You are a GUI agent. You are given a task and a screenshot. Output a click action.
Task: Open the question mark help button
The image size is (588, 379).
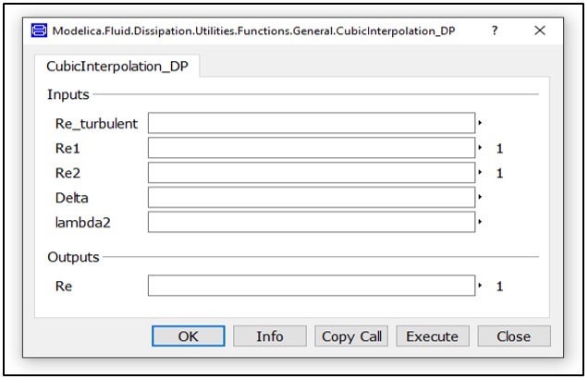pyautogui.click(x=495, y=30)
